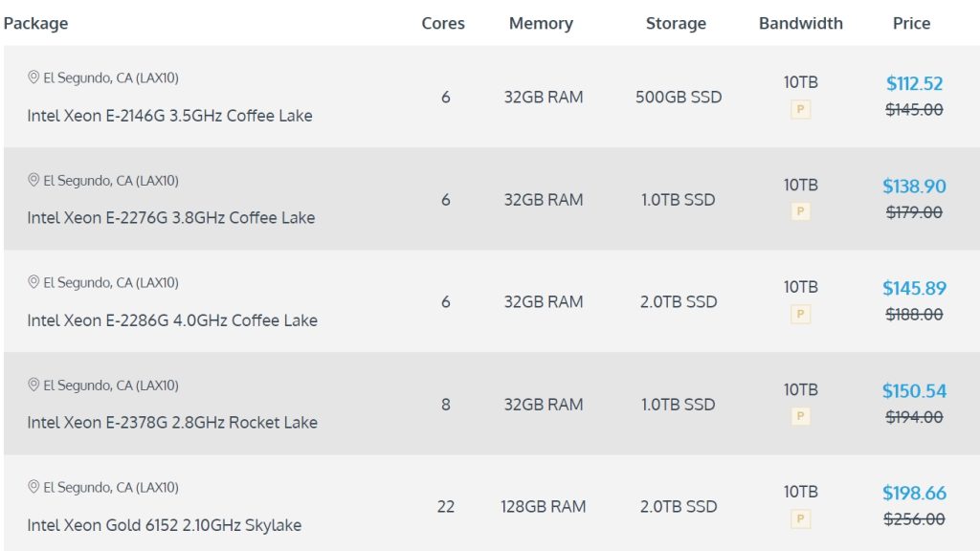This screenshot has width=980, height=551.
Task: Sort by the Price column header
Action: (x=911, y=23)
